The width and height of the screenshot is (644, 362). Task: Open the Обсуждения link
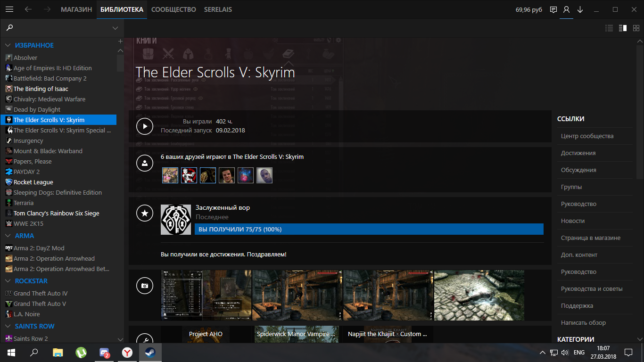578,170
